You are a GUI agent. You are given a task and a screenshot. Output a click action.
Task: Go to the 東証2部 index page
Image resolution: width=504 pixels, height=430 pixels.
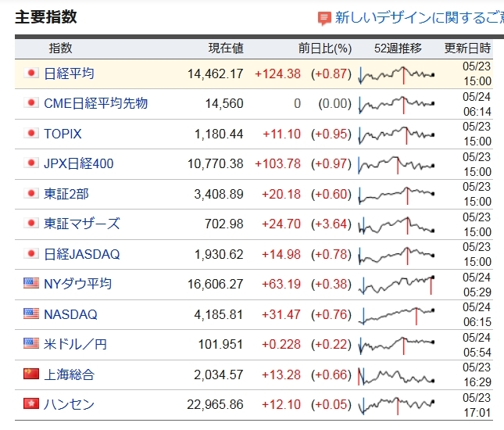pos(66,194)
